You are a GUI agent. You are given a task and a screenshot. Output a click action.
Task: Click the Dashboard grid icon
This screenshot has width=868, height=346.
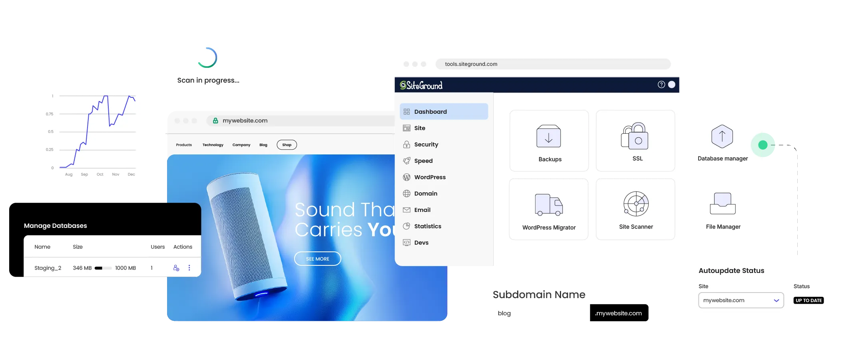(x=406, y=112)
